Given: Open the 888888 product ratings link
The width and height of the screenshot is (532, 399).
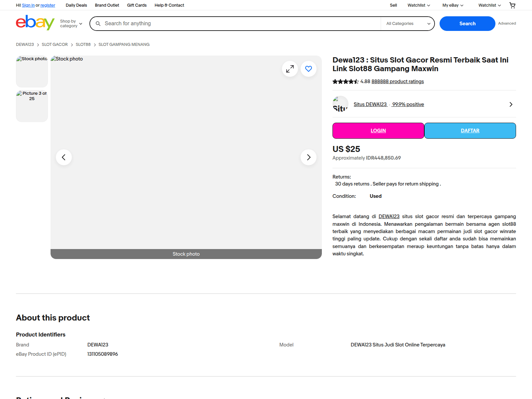Looking at the screenshot, I should pos(398,81).
